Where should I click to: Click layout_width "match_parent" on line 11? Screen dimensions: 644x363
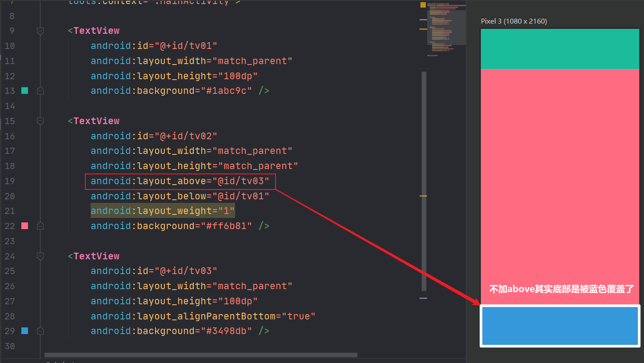pyautogui.click(x=252, y=61)
